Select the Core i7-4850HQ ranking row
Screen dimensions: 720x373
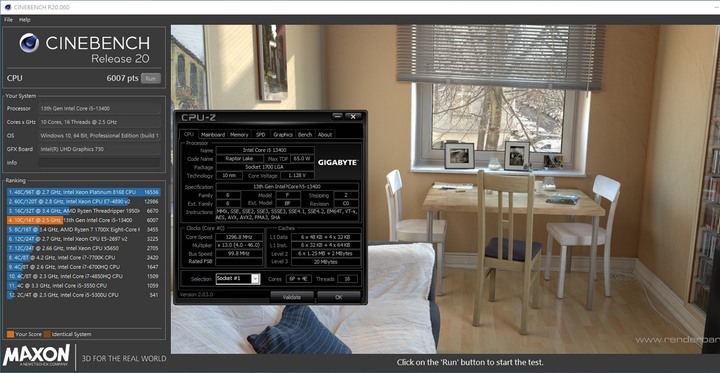(83, 276)
